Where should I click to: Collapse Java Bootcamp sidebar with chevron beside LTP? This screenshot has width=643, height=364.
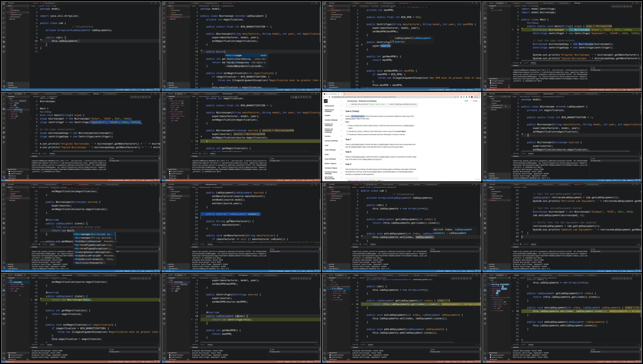[341, 101]
